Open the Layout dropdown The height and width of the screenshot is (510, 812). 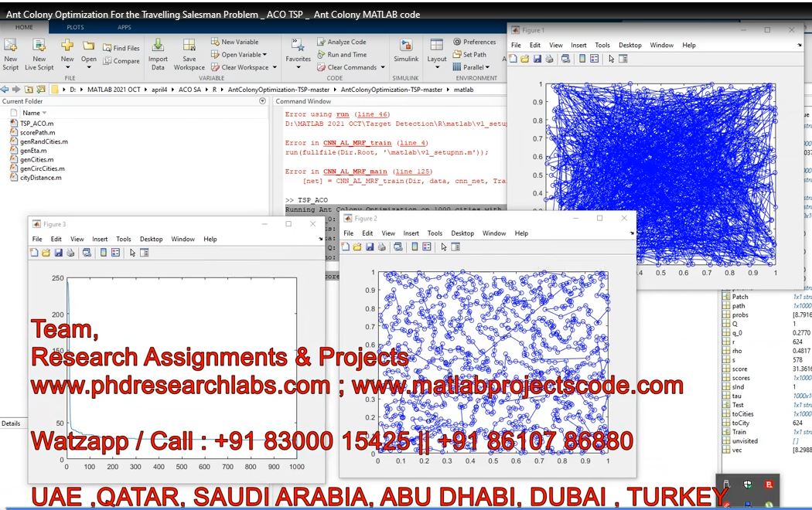tap(437, 67)
